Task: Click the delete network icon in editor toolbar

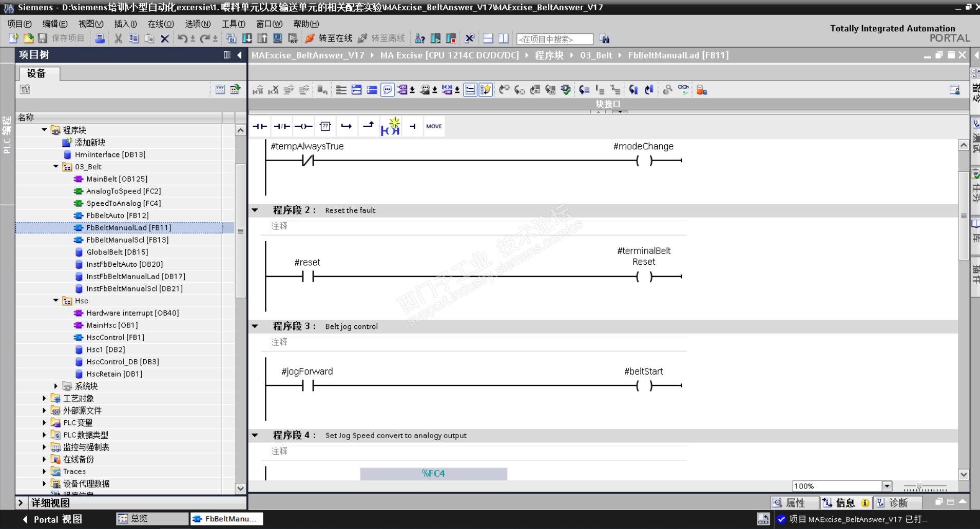Action: pos(273,90)
